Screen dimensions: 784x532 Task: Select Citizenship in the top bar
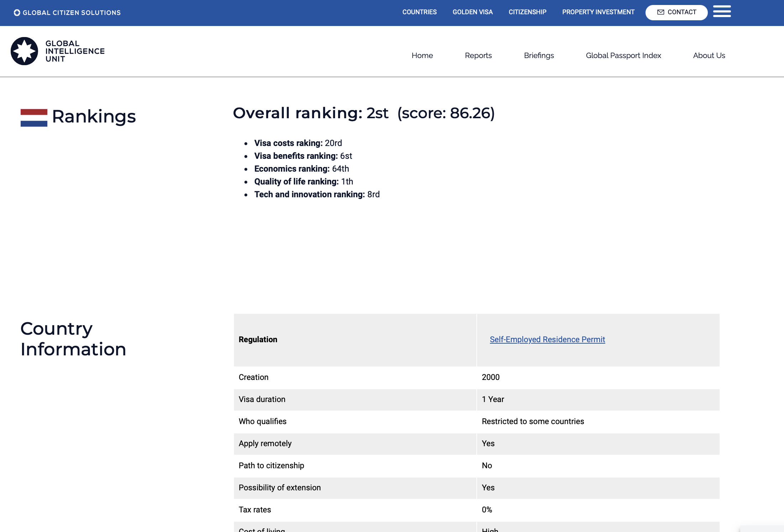tap(527, 12)
